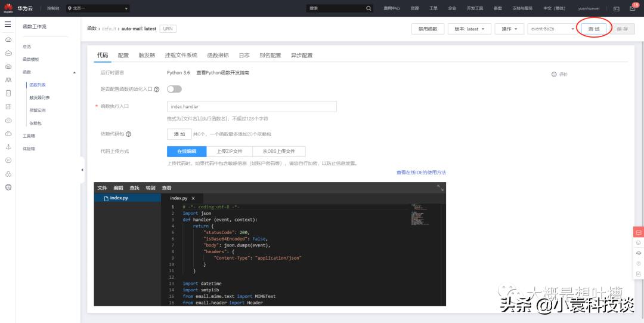Viewport: 644px width, 323px height.
Task: Collapse the 函数 sidebar section
Action: (x=75, y=72)
